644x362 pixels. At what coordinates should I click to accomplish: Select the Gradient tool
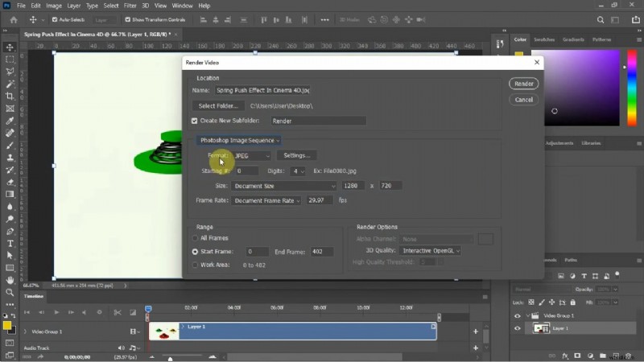click(10, 195)
